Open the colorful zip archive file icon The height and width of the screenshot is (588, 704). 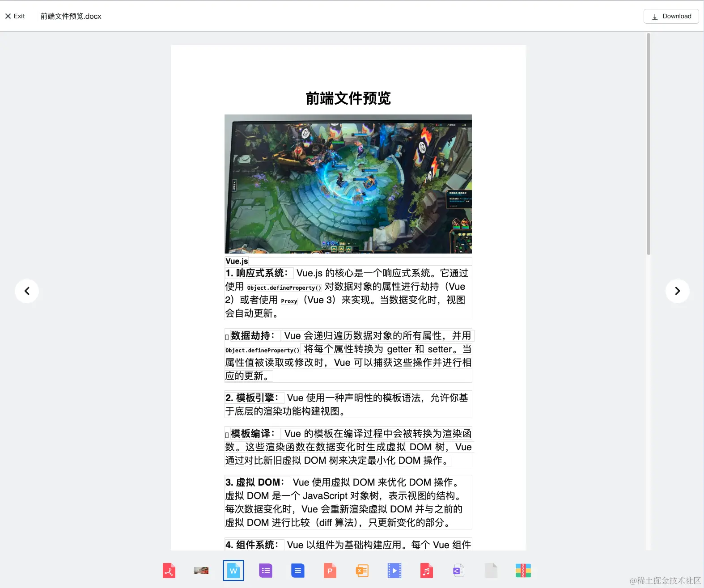pyautogui.click(x=523, y=571)
